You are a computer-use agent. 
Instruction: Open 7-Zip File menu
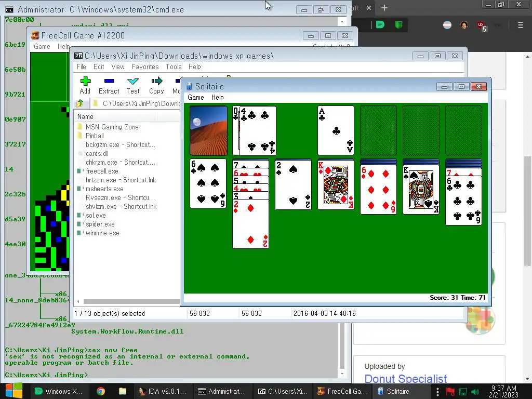[x=82, y=66]
